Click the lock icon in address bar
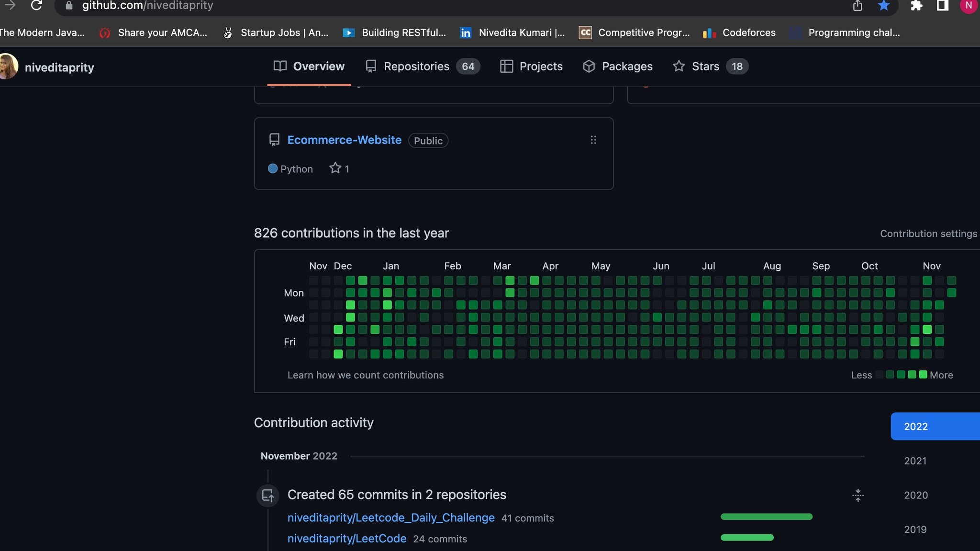Viewport: 980px width, 551px height. [x=69, y=6]
